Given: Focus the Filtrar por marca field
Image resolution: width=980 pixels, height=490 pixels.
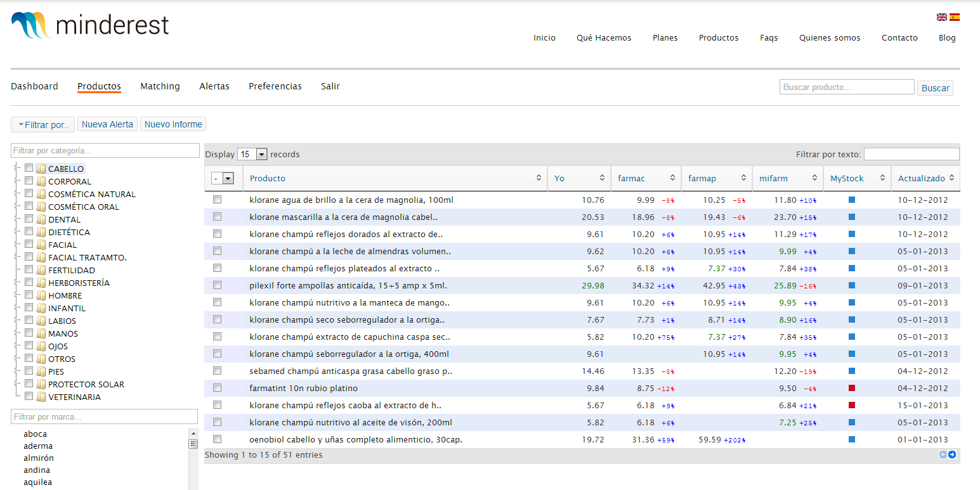Looking at the screenshot, I should [x=105, y=416].
